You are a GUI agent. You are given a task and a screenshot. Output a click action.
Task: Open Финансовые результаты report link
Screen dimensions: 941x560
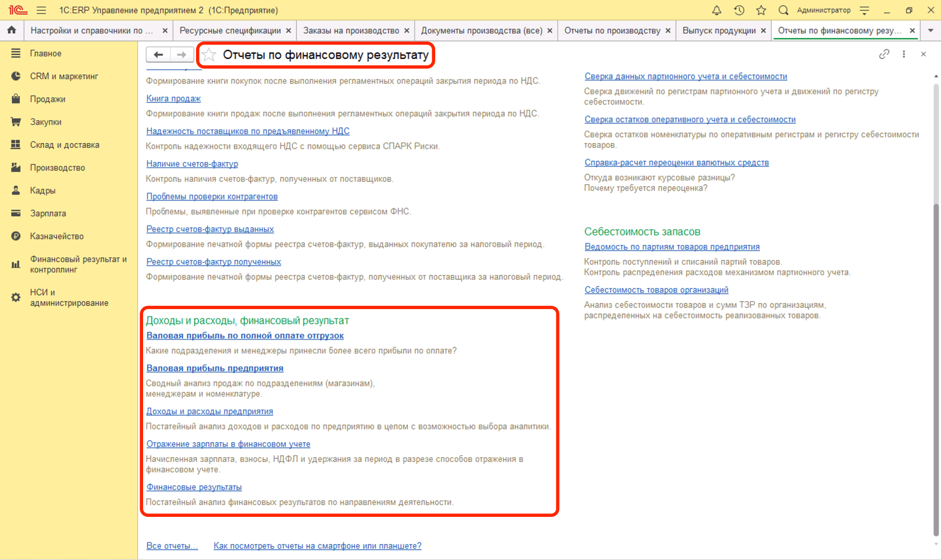coord(194,487)
